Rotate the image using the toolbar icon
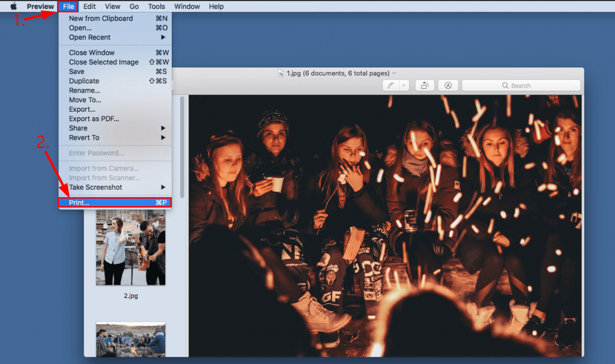615x364 pixels. [x=425, y=85]
